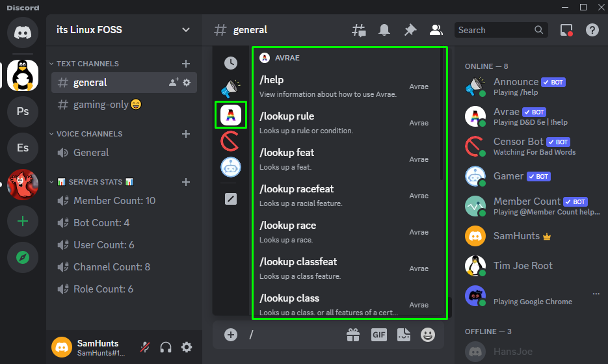Click the command list scrollbar
The width and height of the screenshot is (608, 364).
(442, 114)
